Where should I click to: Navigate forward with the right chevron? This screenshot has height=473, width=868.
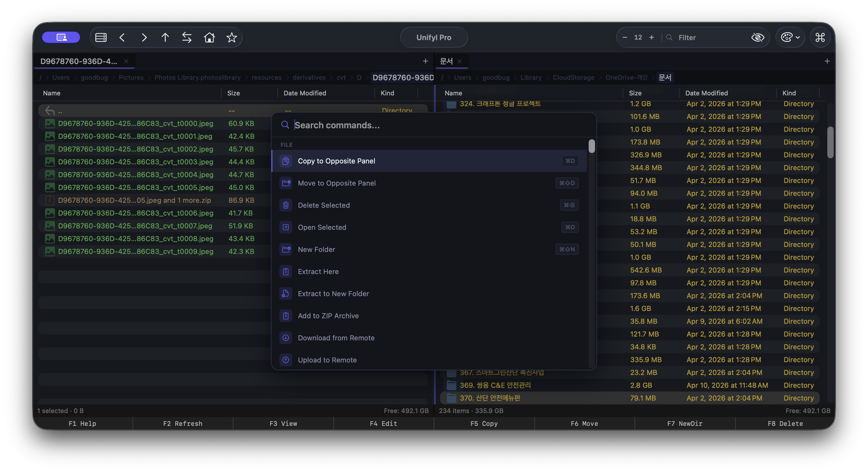click(144, 38)
